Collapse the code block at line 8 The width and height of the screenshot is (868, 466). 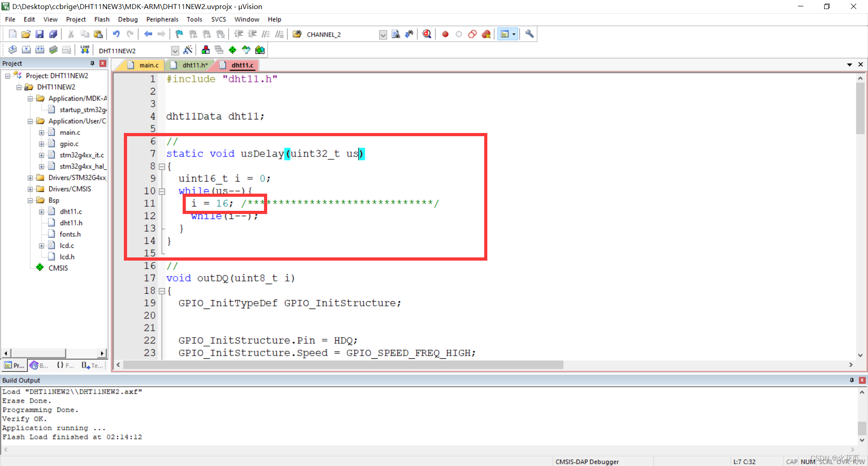tap(162, 166)
